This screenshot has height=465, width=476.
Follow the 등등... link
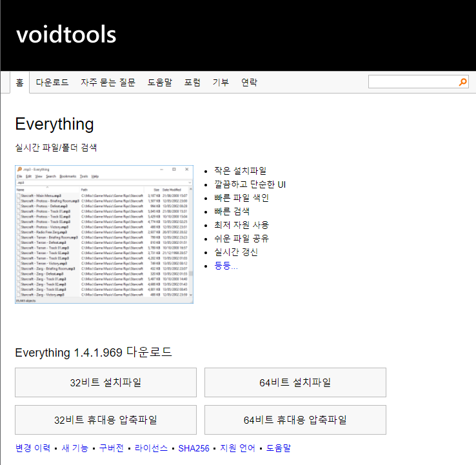point(226,266)
